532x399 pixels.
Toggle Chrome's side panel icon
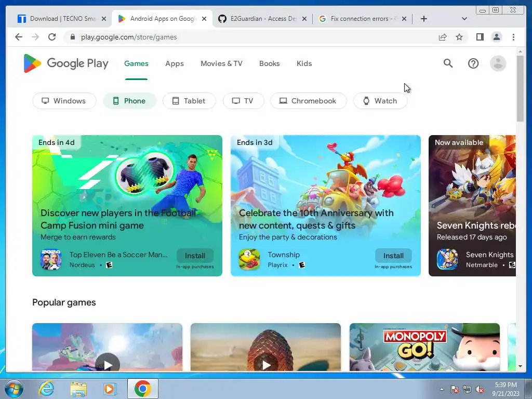(480, 37)
